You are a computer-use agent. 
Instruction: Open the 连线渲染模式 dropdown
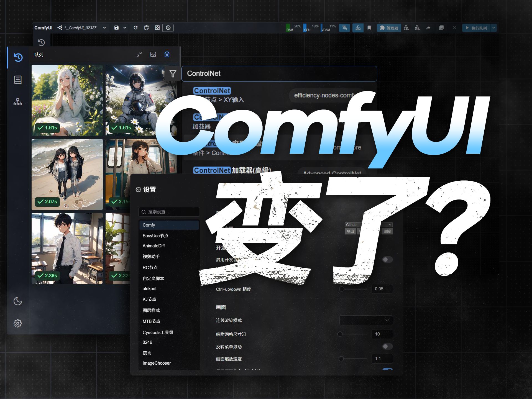click(366, 320)
